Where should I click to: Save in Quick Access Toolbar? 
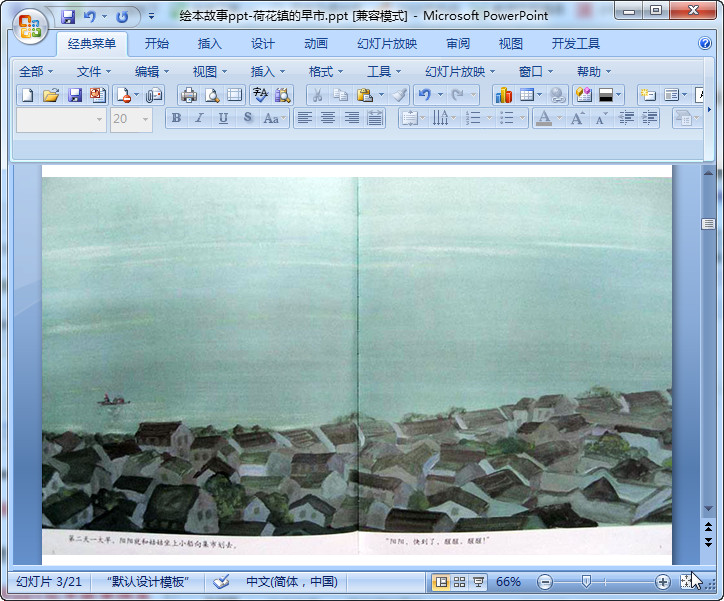pos(68,17)
